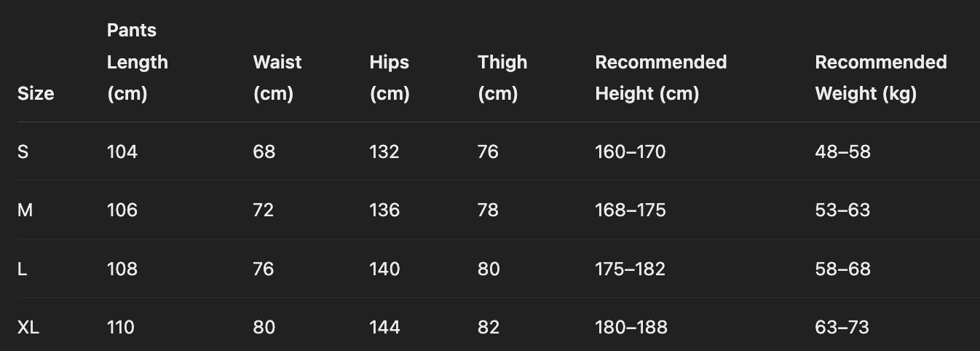
Task: Select the hips value 136
Action: pyautogui.click(x=384, y=210)
